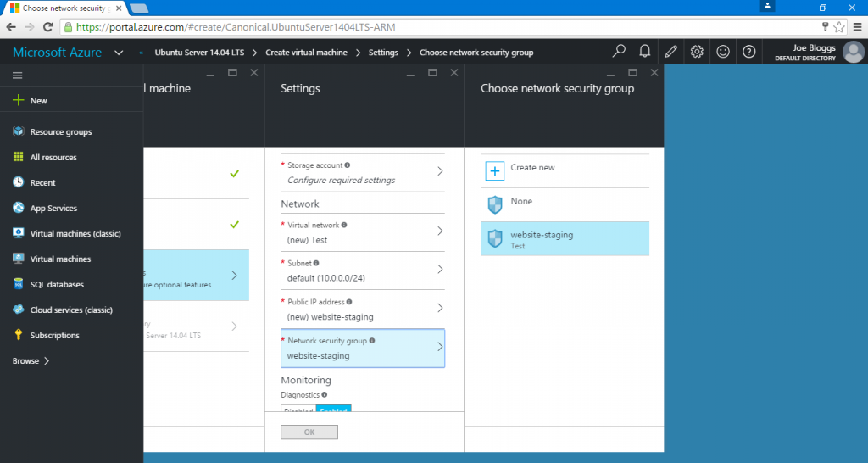The width and height of the screenshot is (868, 463).
Task: Open Public IP address setting row
Action: [x=363, y=309]
